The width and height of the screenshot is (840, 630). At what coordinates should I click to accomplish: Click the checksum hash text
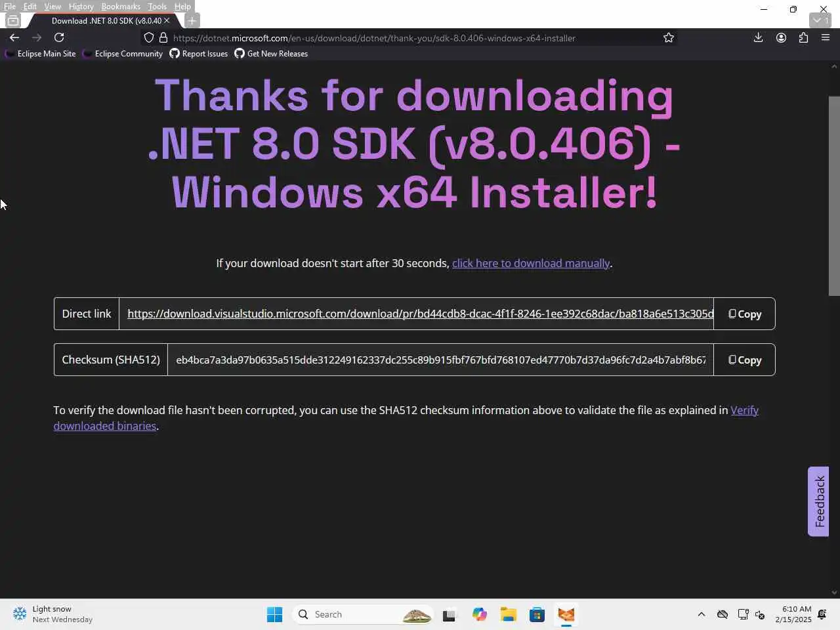tap(440, 360)
